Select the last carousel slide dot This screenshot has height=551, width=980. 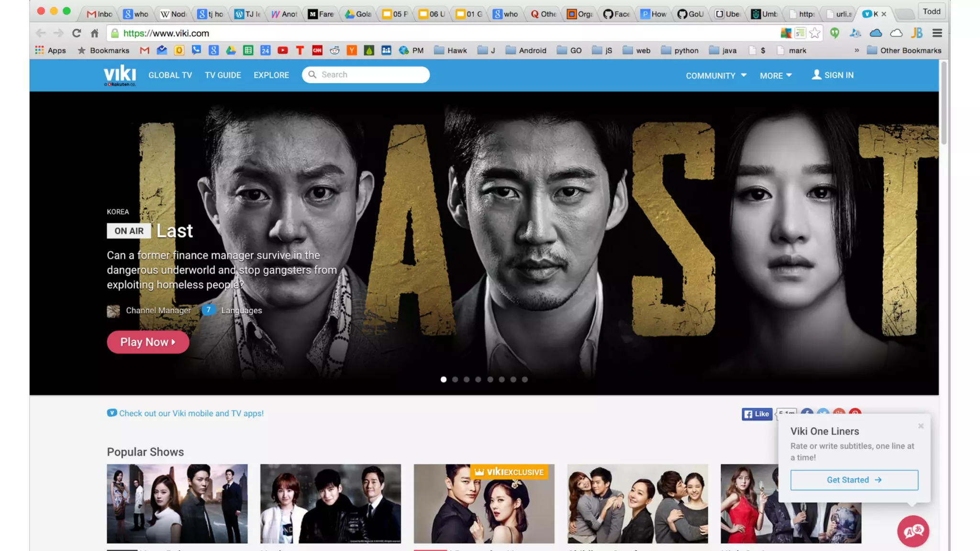525,379
